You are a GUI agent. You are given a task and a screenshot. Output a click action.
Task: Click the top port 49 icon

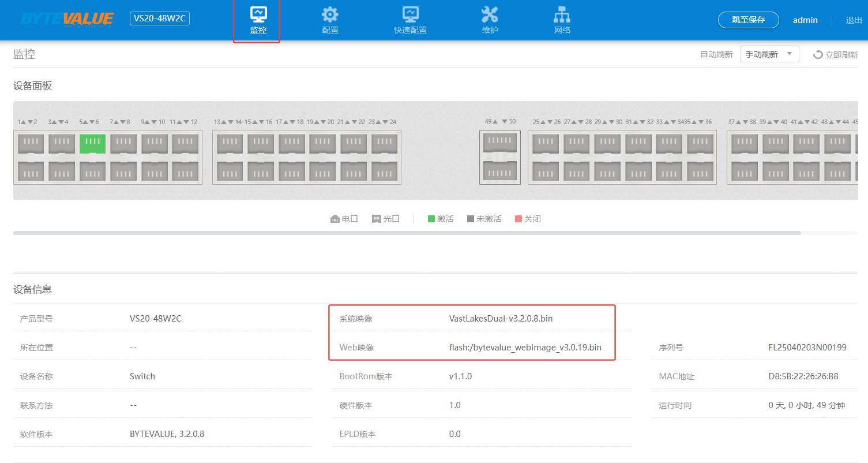pyautogui.click(x=499, y=143)
